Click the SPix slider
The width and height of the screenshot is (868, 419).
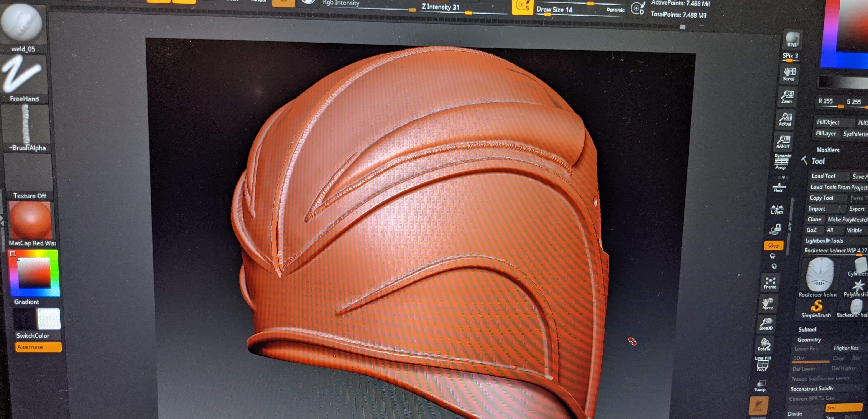pyautogui.click(x=790, y=56)
